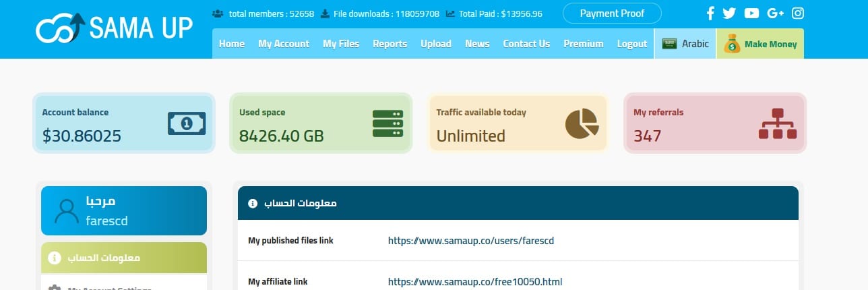868x290 pixels.
Task: Click the network tree icon in My referrals
Action: [x=778, y=123]
